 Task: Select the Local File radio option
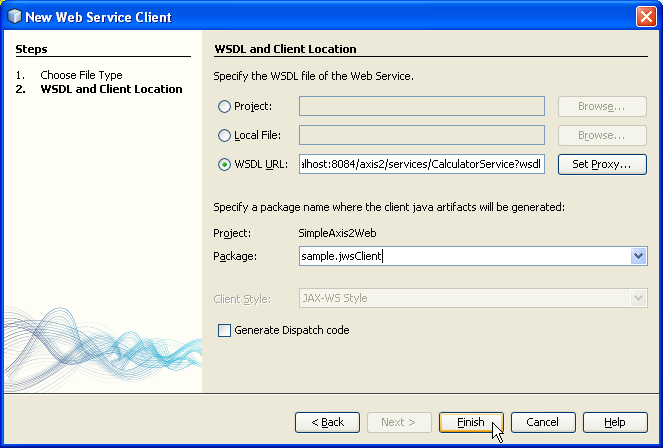[224, 136]
